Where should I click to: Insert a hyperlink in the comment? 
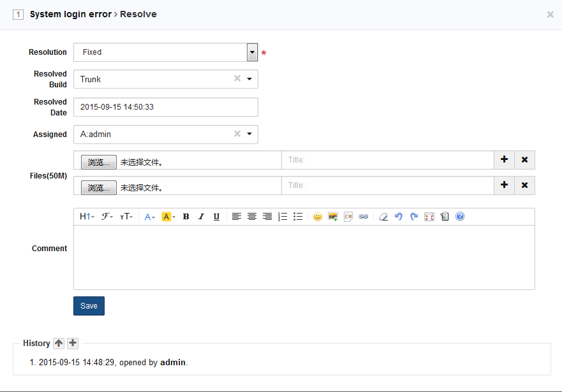click(363, 217)
